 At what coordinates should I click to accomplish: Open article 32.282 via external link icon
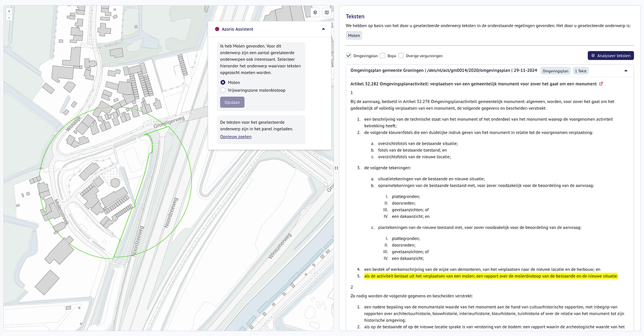click(601, 84)
